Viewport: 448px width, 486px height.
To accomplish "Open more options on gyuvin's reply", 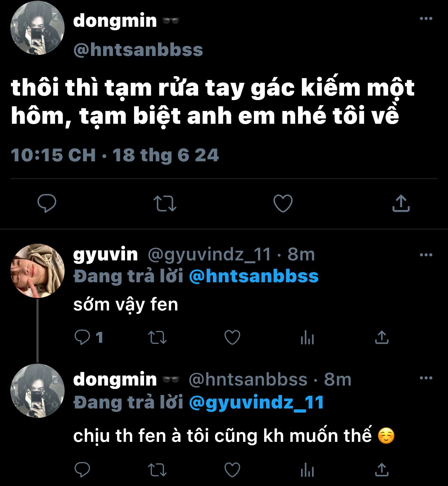I will 426,255.
